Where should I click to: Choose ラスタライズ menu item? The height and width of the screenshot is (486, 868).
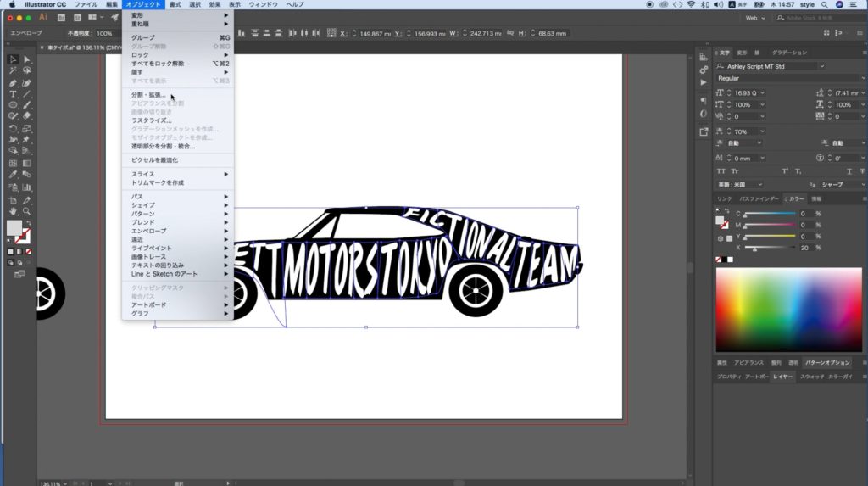point(178,120)
